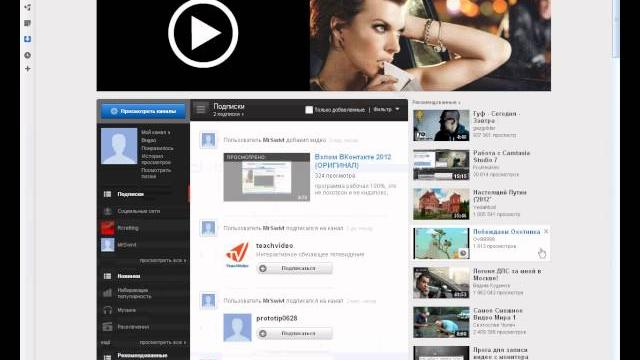Image resolution: width=640 pixels, height=360 pixels.
Task: Open the red channel icon subscription in sidebar
Action: pos(108,228)
